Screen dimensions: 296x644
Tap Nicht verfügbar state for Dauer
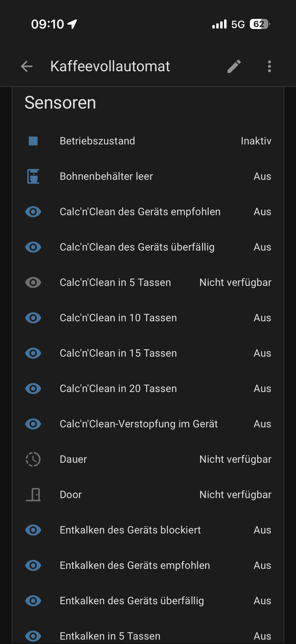point(235,459)
